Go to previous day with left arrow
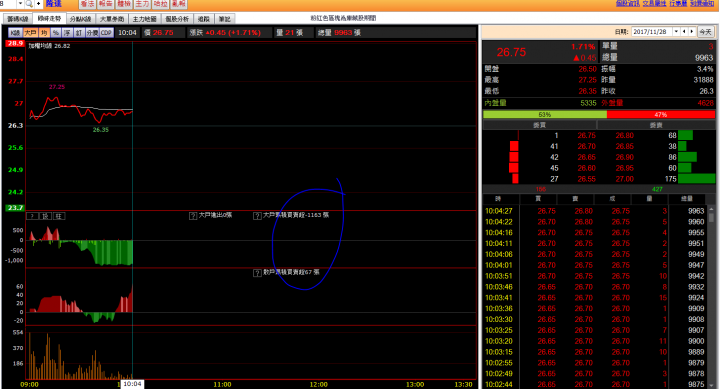The image size is (720, 389). 684,32
